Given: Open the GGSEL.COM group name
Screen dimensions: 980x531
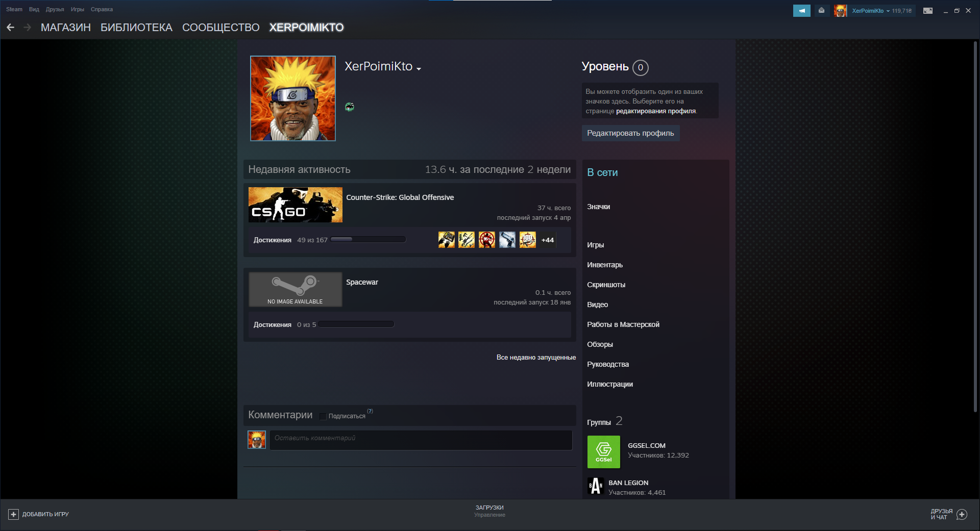Looking at the screenshot, I should pos(647,445).
